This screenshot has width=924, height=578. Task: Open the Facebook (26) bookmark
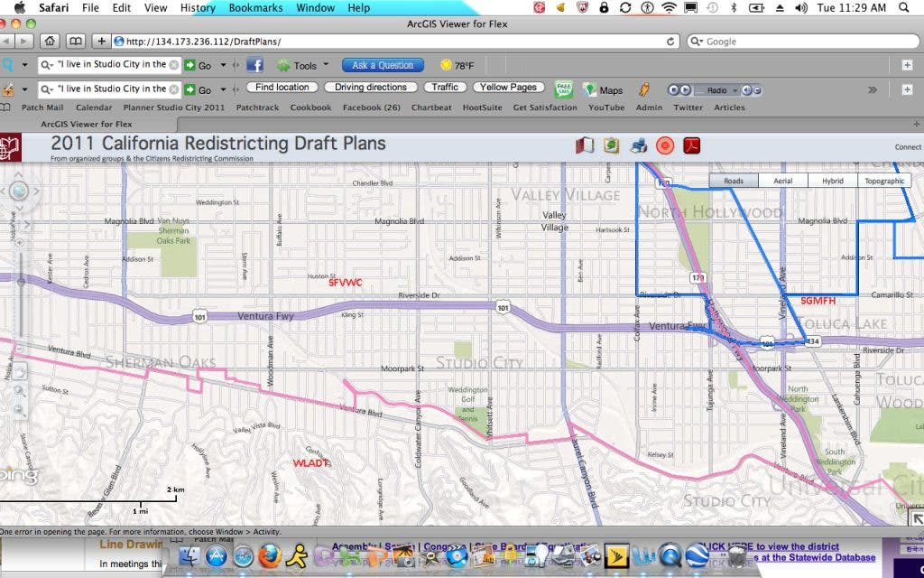tap(371, 107)
